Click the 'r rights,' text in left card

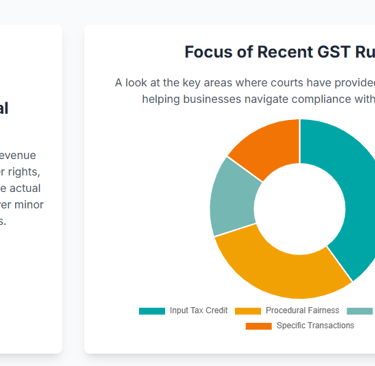coord(20,172)
